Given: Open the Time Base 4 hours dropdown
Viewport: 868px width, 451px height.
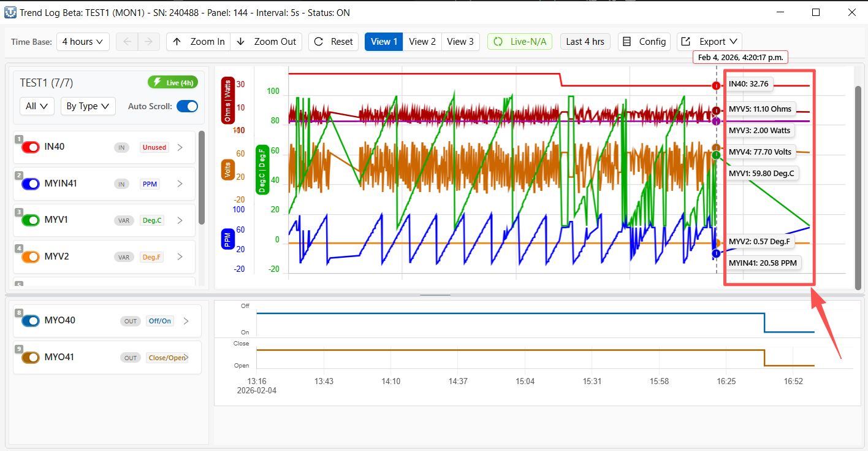Looking at the screenshot, I should [83, 42].
